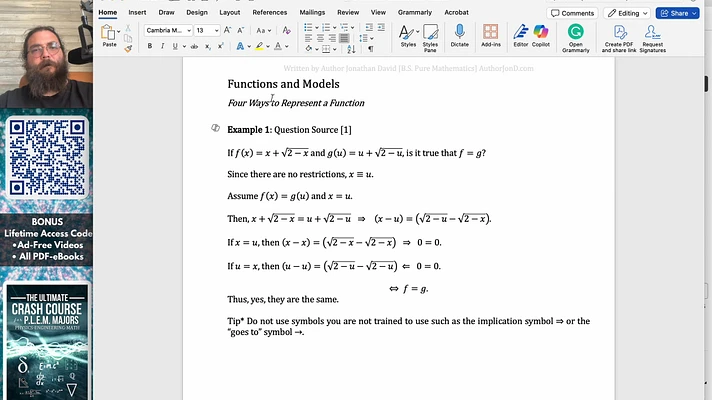
Task: Open the font size dropdown
Action: point(217,30)
